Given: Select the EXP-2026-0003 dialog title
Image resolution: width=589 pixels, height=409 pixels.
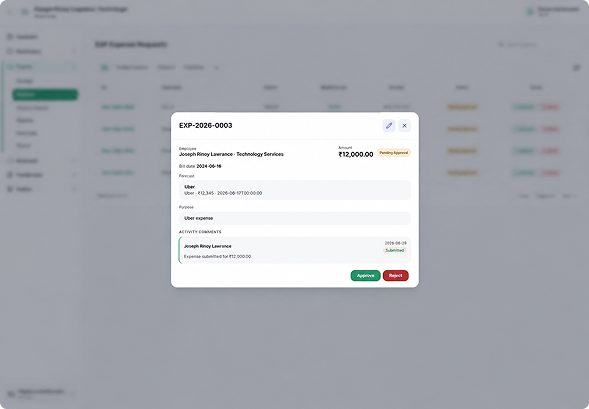Looking at the screenshot, I should coord(205,125).
